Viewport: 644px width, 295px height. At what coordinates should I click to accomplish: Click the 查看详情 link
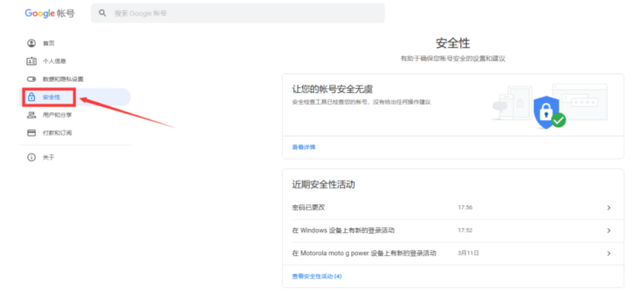point(304,147)
